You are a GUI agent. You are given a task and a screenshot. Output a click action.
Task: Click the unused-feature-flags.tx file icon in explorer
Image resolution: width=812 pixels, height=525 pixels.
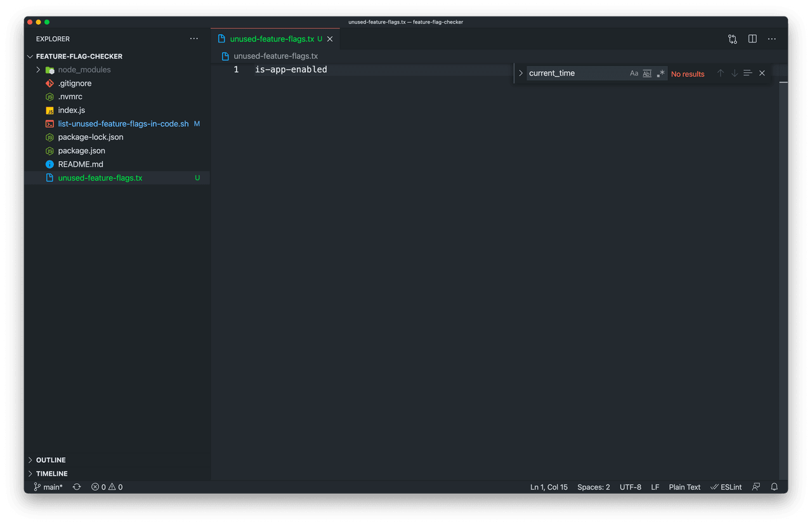[49, 178]
